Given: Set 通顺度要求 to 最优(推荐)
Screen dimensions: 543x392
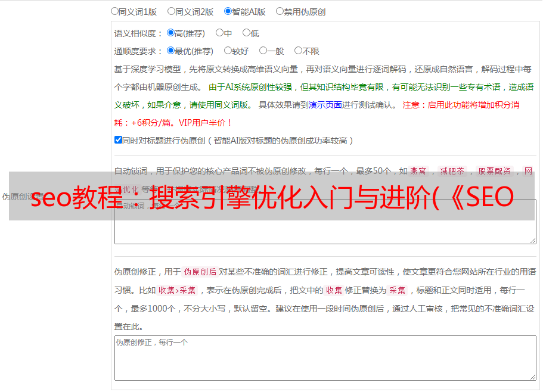Looking at the screenshot, I should 170,51.
